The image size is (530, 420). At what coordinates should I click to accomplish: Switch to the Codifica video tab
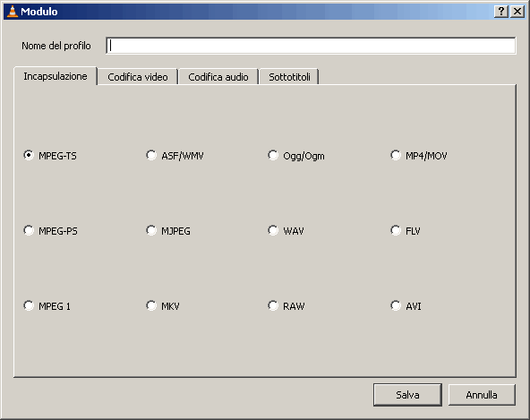coord(138,77)
